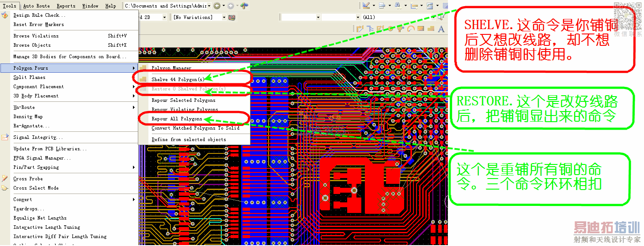Open the Auto Route menu
The image size is (644, 246).
coord(36,6)
